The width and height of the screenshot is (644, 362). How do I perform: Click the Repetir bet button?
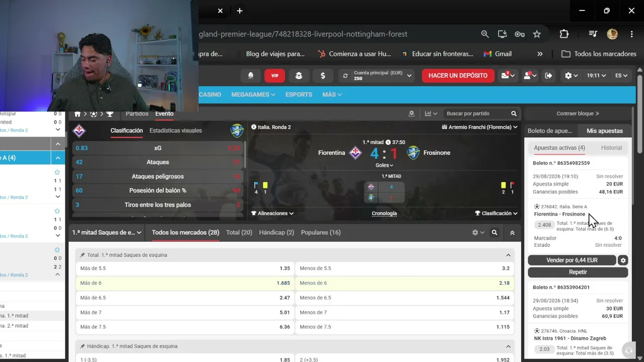click(578, 272)
